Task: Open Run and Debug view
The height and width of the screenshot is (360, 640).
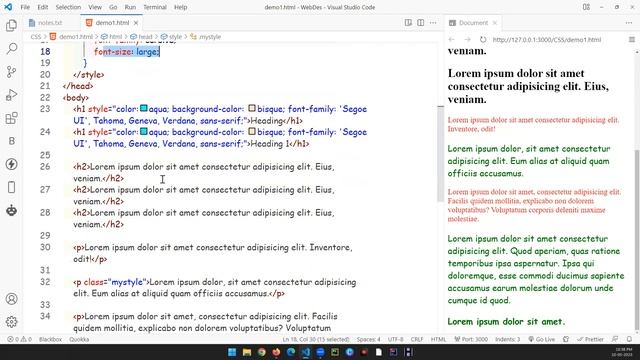Action: click(11, 95)
